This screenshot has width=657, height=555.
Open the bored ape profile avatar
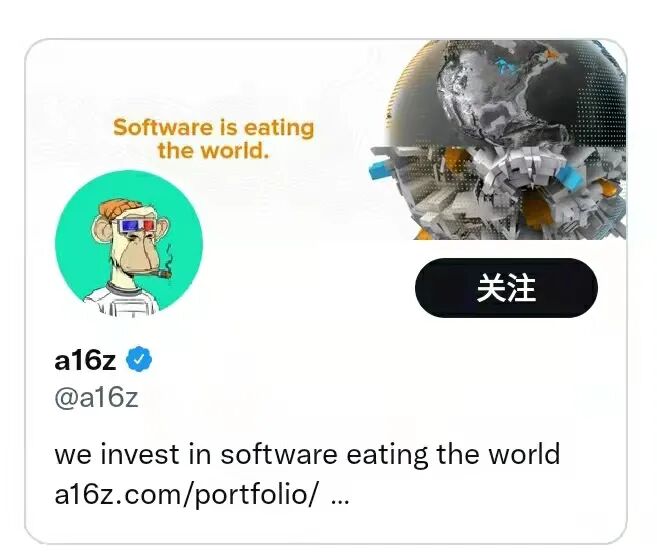point(129,243)
